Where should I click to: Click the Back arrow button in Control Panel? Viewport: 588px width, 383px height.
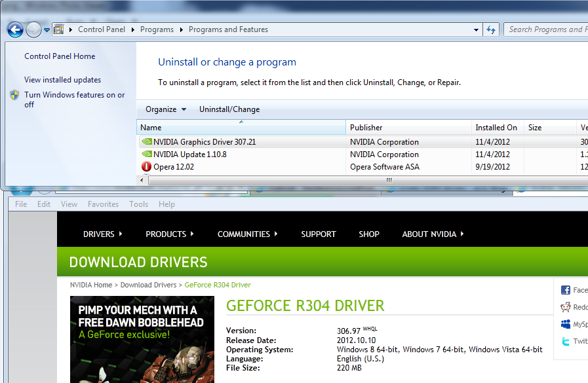pyautogui.click(x=15, y=29)
